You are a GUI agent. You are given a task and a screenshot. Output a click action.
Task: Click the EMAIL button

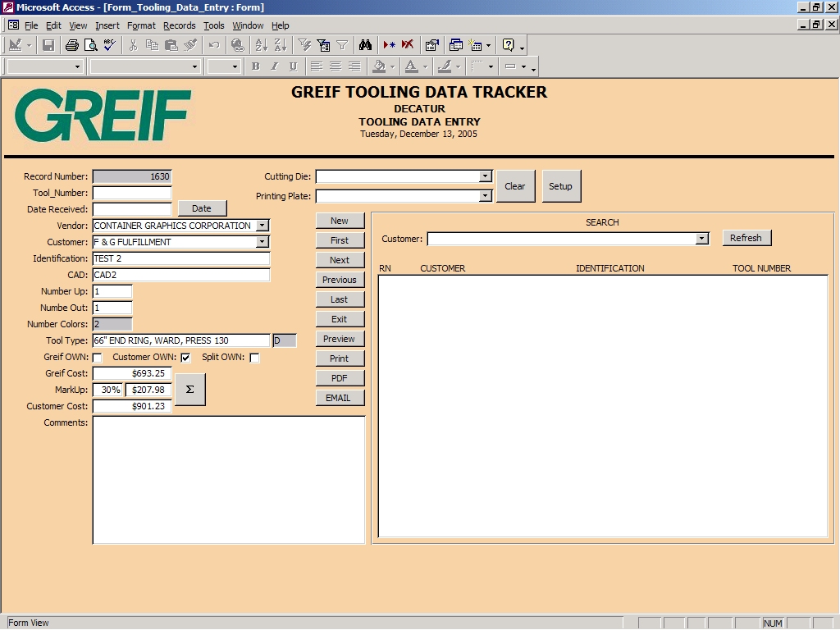click(340, 398)
